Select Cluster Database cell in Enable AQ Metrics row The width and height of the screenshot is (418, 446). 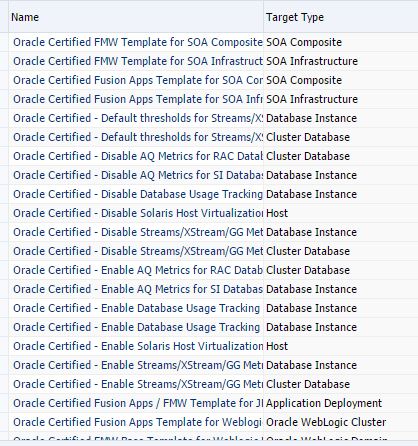click(308, 270)
